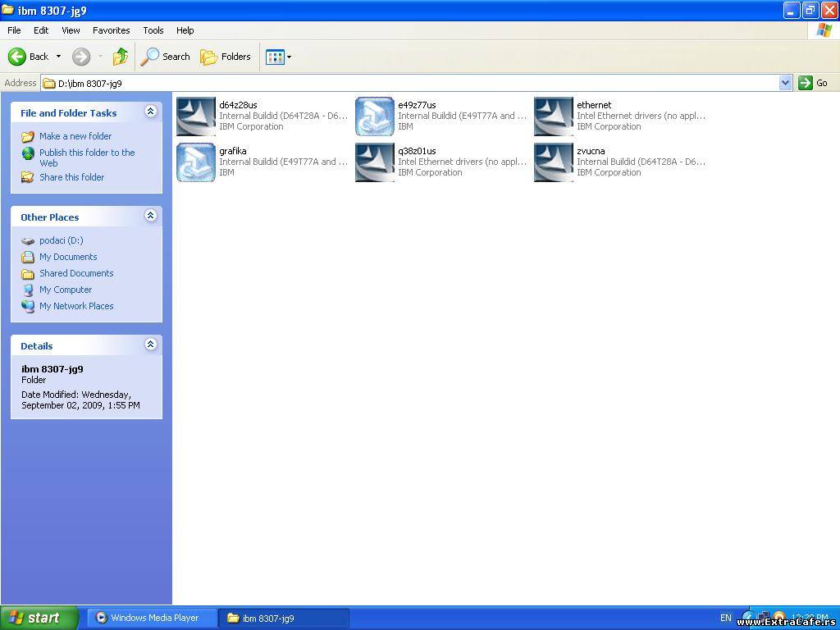Select the e49z77us installer icon

[x=375, y=116]
